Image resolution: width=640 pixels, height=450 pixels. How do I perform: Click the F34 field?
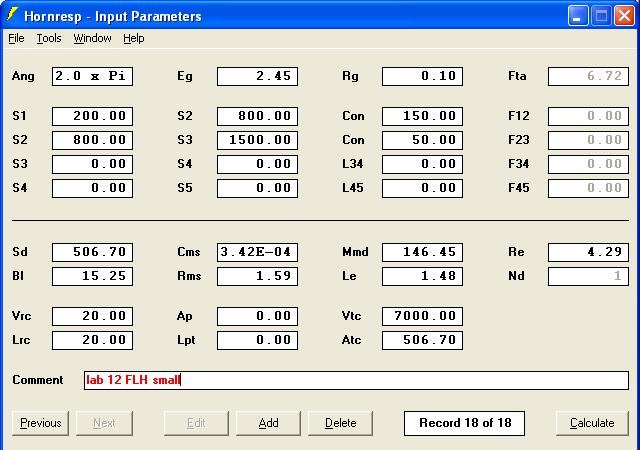[588, 164]
